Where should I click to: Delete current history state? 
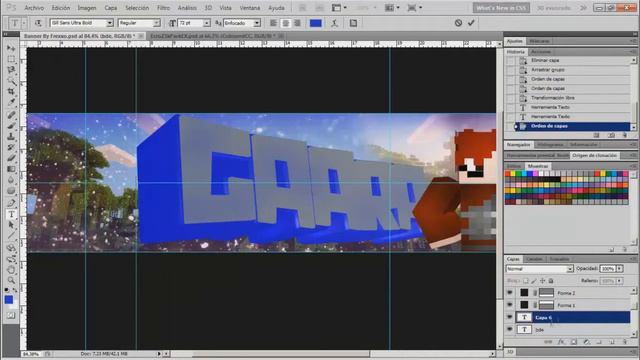click(x=624, y=135)
